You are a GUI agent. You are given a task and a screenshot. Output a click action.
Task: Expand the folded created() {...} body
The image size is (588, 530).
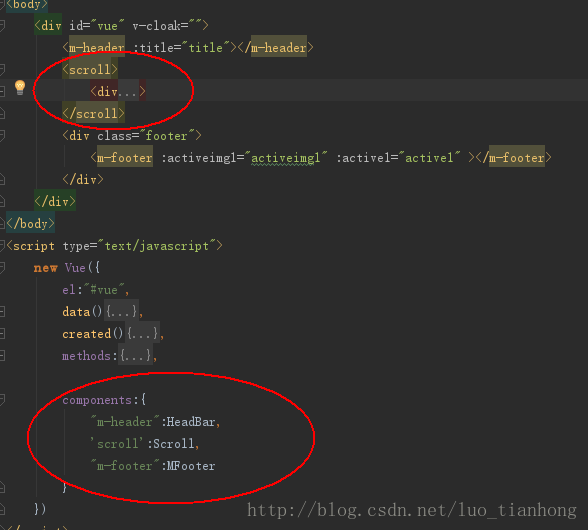[142, 334]
